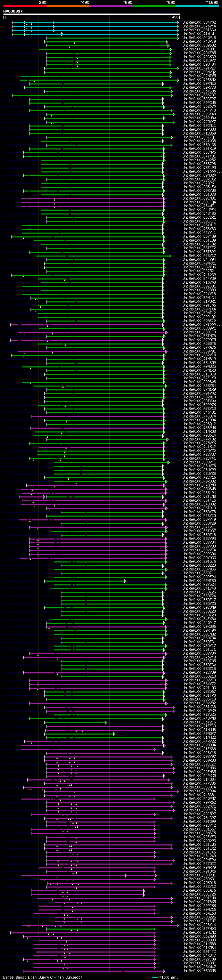This screenshot has height=980, width=222.
Task: Select the label UniRef100_Q07489
Action: point(199,237)
